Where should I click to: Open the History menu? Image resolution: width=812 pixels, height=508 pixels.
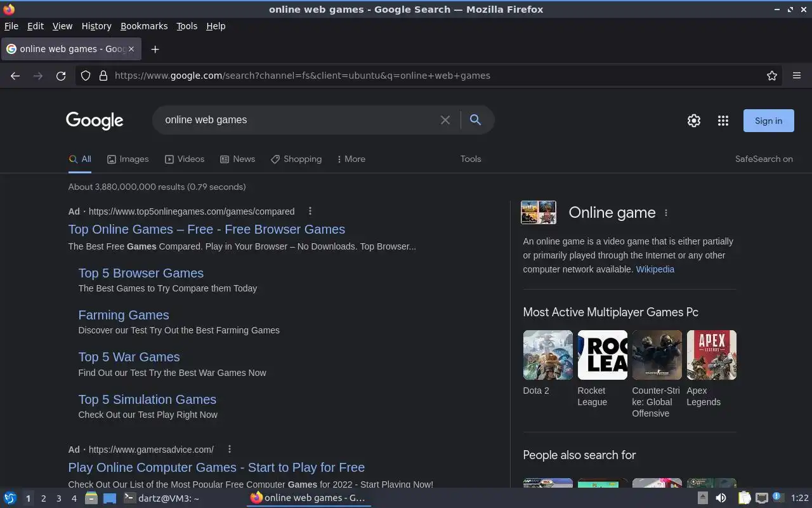(x=96, y=26)
